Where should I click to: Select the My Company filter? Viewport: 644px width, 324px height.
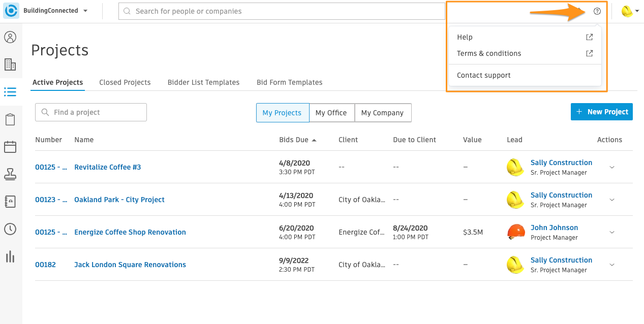tap(382, 113)
